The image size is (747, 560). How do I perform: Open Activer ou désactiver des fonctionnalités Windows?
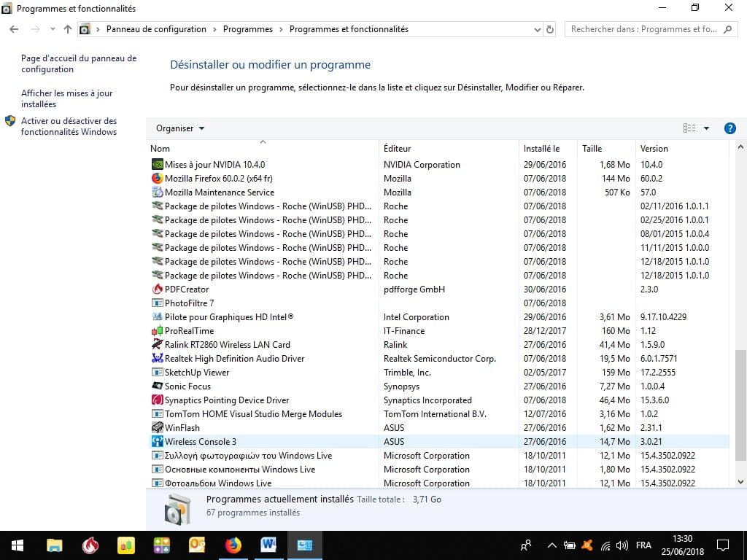(x=69, y=126)
